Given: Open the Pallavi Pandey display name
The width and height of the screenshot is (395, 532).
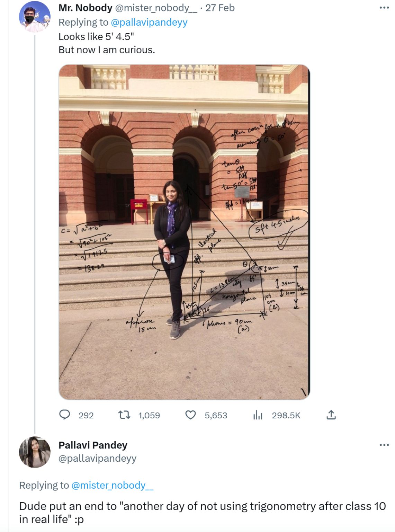Looking at the screenshot, I should coord(93,445).
